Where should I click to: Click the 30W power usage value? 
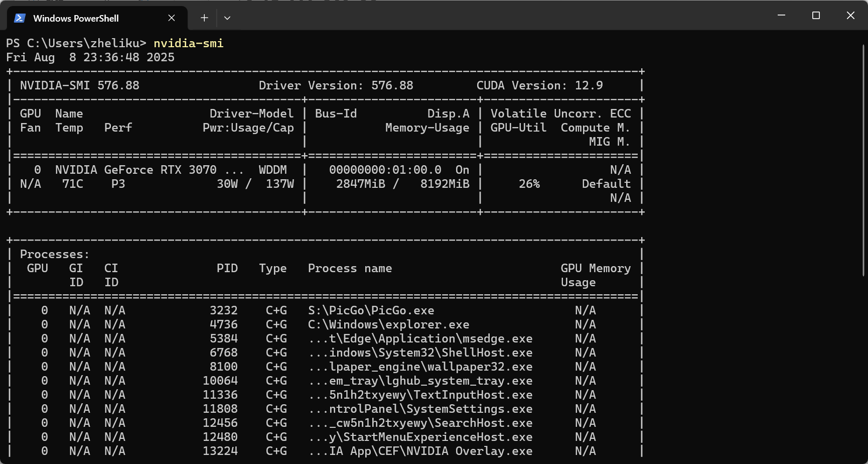(x=227, y=184)
